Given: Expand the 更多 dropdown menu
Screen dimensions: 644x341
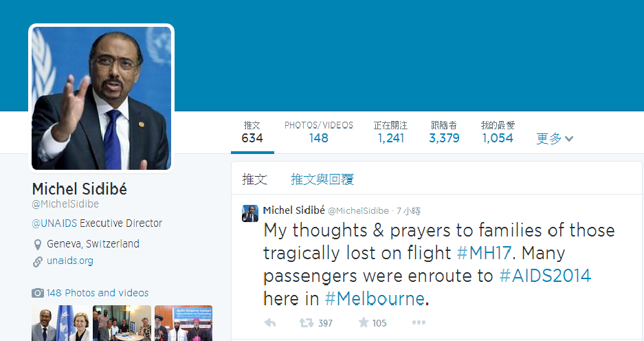Looking at the screenshot, I should click(x=555, y=138).
